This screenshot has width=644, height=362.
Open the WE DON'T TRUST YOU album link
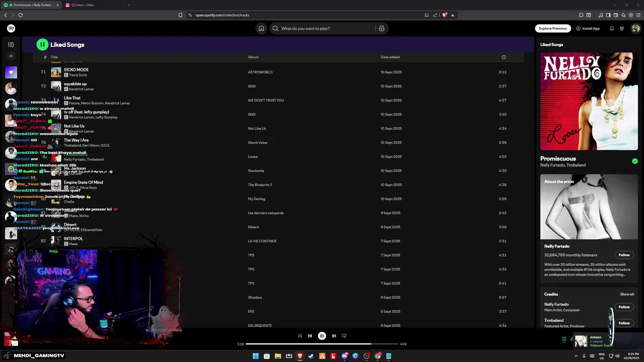click(266, 100)
